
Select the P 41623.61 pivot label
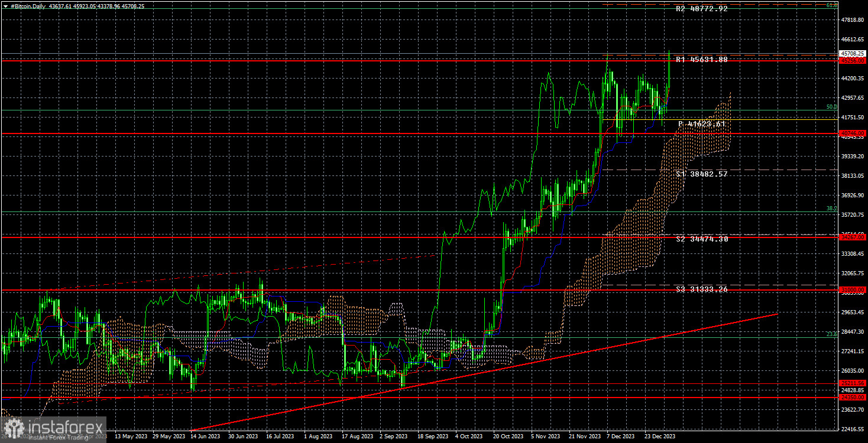pyautogui.click(x=702, y=124)
